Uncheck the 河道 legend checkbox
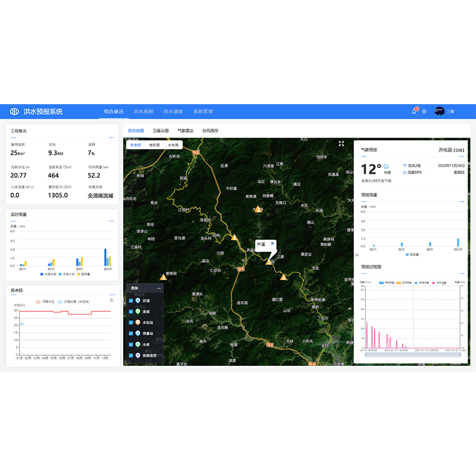The image size is (476, 476). pos(131,301)
